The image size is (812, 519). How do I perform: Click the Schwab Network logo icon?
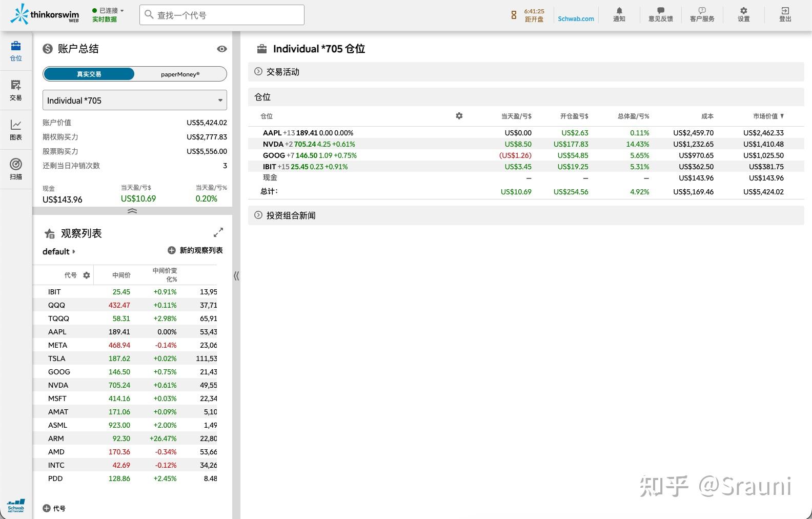pos(16,506)
